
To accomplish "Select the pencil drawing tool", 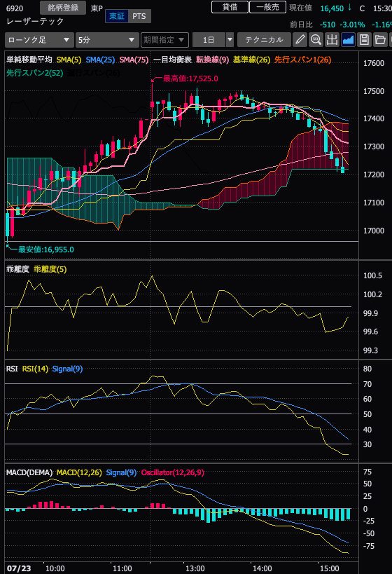I will [x=300, y=39].
